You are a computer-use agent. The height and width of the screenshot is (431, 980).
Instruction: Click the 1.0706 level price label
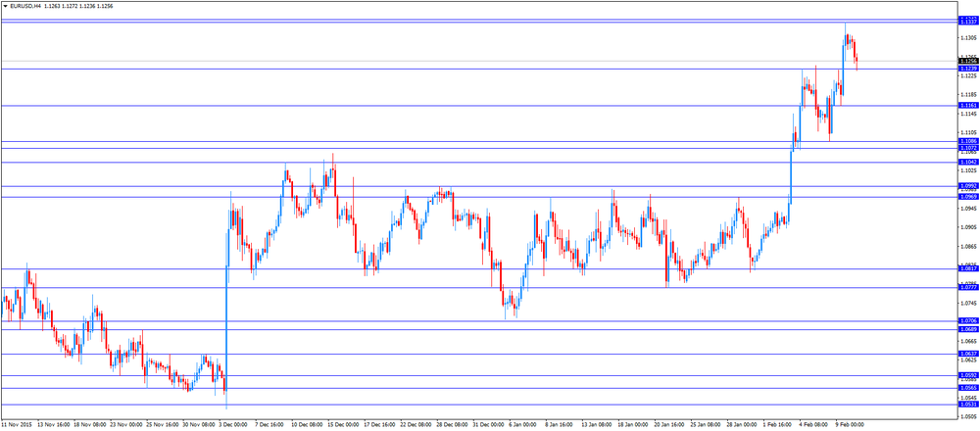(968, 321)
